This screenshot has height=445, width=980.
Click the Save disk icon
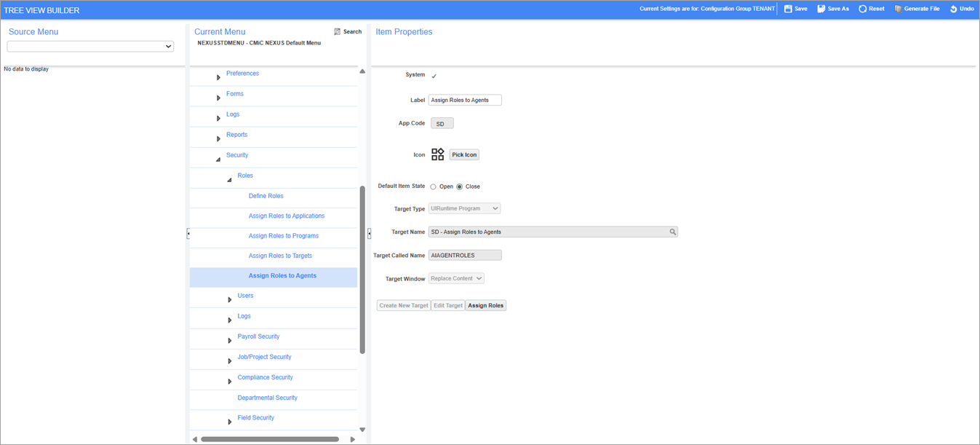tap(788, 9)
